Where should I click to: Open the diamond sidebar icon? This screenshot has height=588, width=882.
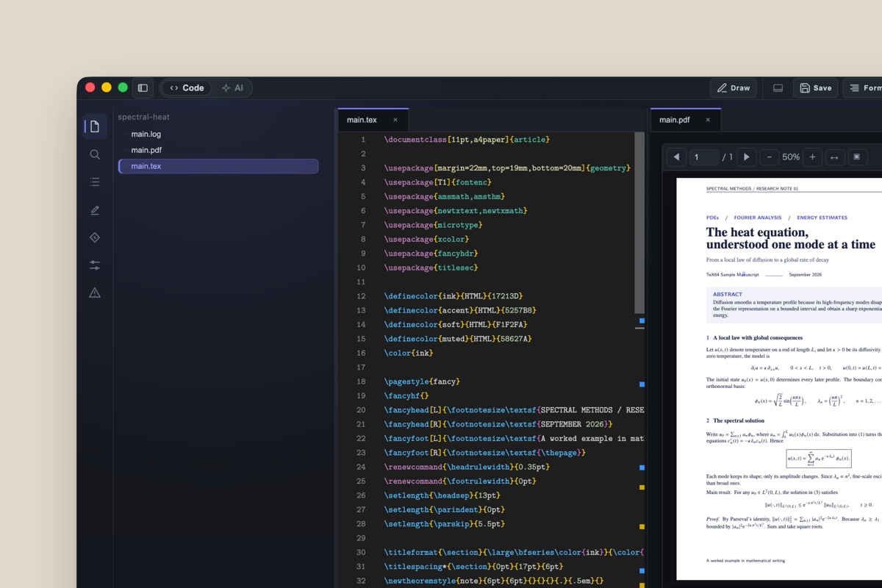[x=95, y=237]
